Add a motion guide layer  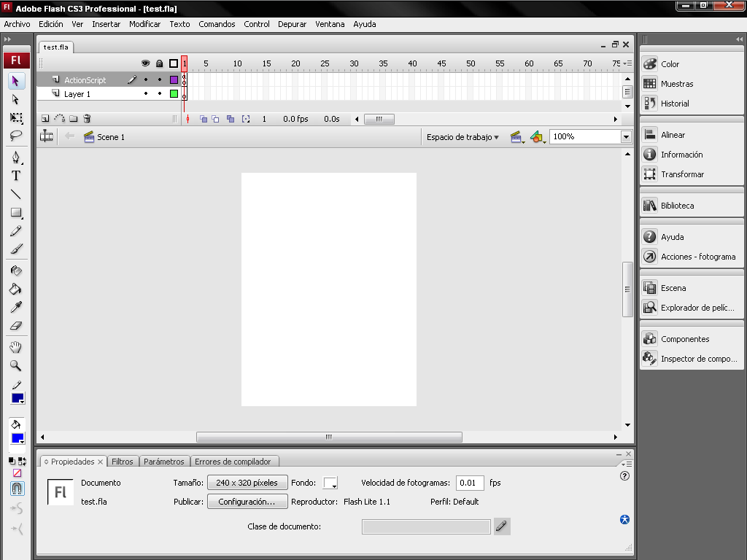point(60,119)
